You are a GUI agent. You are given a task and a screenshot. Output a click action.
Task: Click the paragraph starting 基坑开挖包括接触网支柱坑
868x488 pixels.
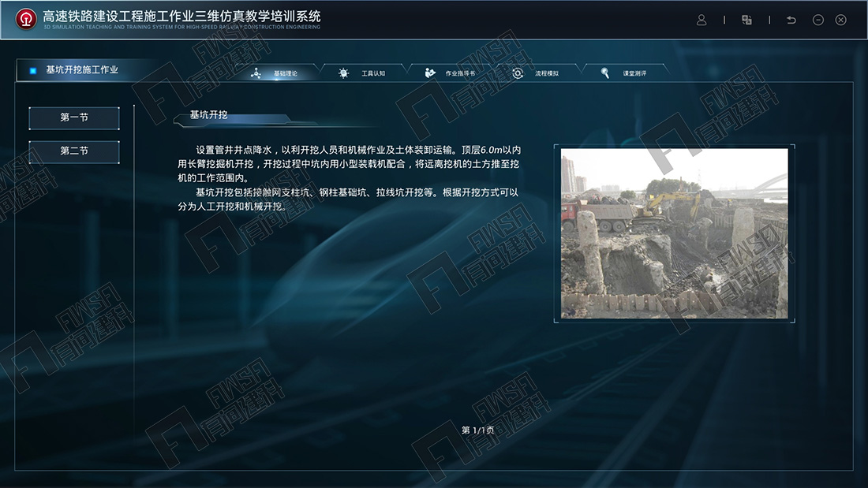(349, 199)
